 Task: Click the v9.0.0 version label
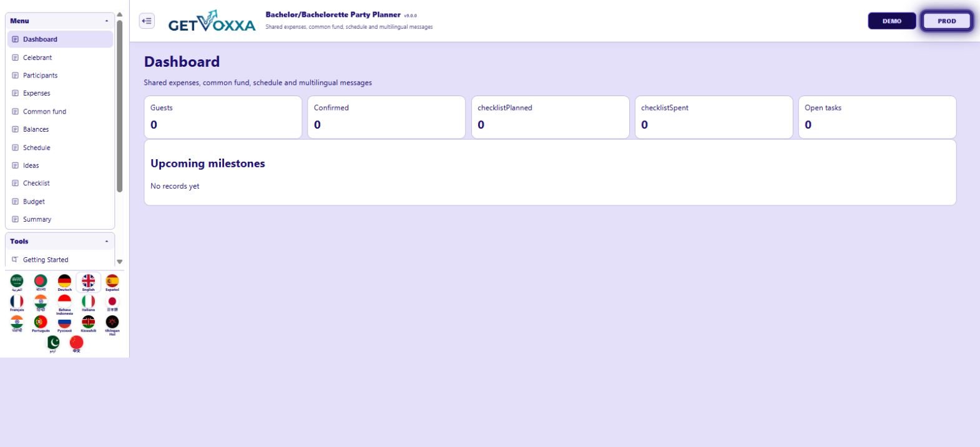tap(410, 16)
